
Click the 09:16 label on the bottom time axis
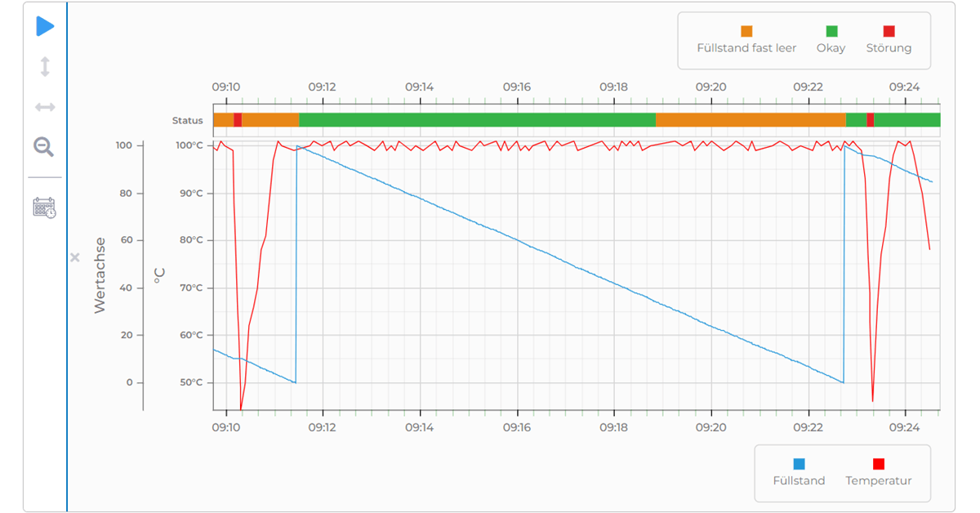coord(517,426)
